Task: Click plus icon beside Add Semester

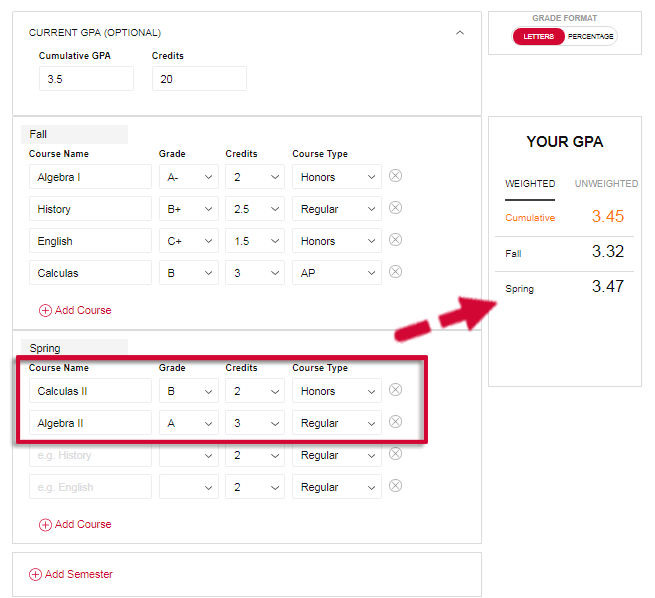Action: point(35,575)
